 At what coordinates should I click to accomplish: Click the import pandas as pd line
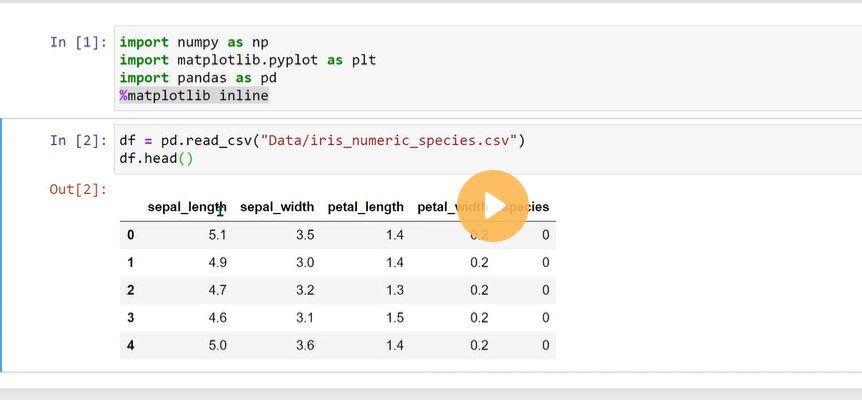coord(198,78)
